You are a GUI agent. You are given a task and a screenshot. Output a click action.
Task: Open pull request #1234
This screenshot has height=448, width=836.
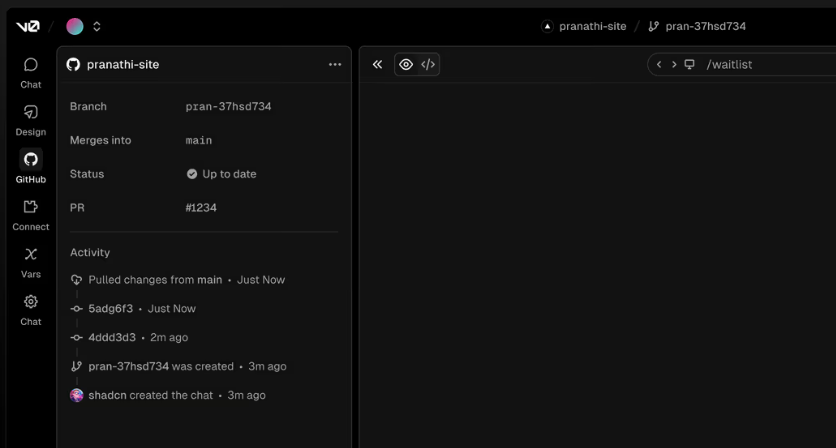(201, 208)
